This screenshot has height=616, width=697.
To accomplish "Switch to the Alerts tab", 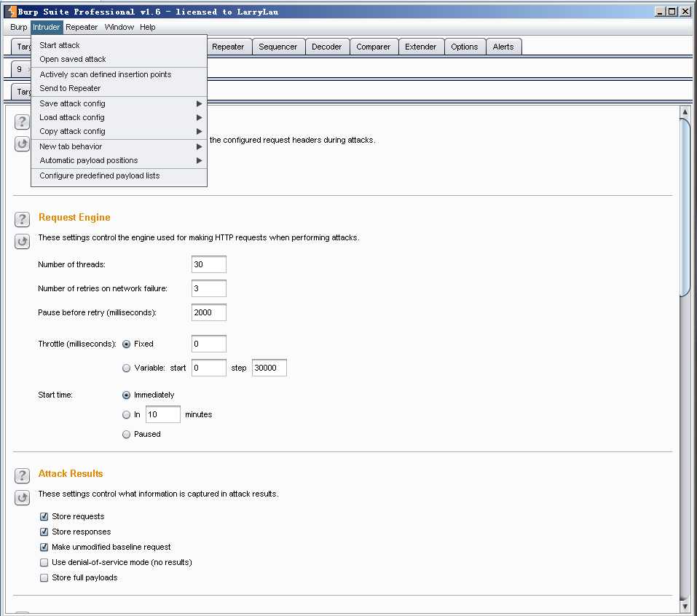I will coord(503,47).
